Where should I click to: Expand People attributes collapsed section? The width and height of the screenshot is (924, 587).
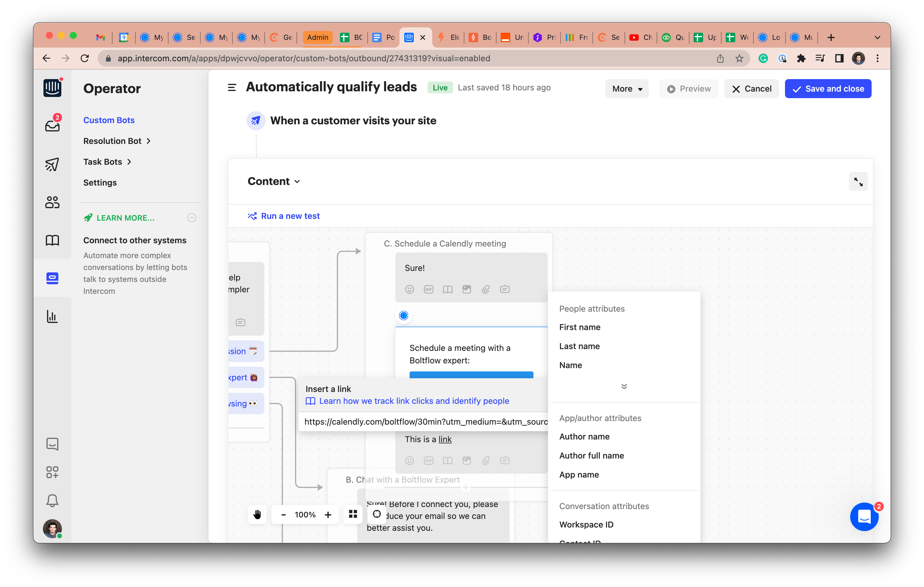(x=623, y=386)
